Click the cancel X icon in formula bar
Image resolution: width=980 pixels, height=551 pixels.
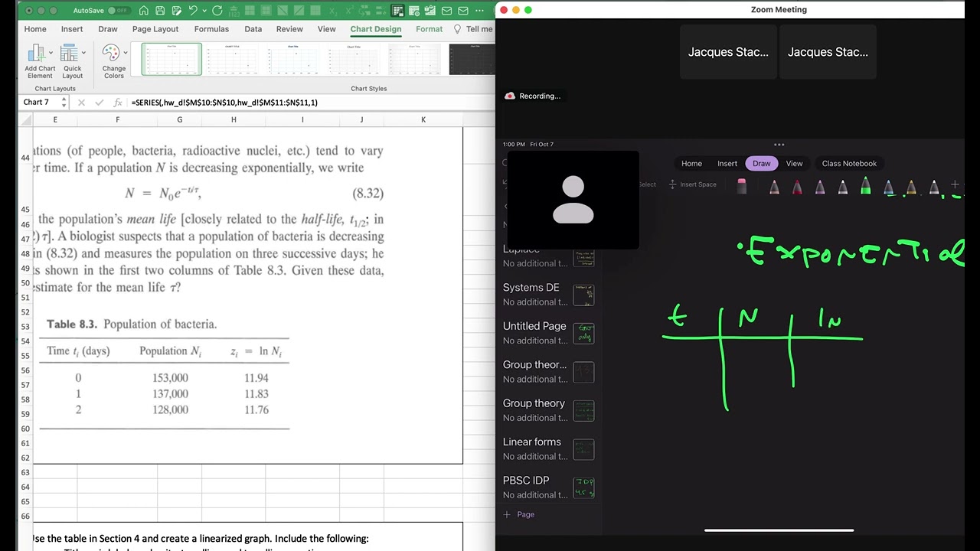click(x=81, y=102)
